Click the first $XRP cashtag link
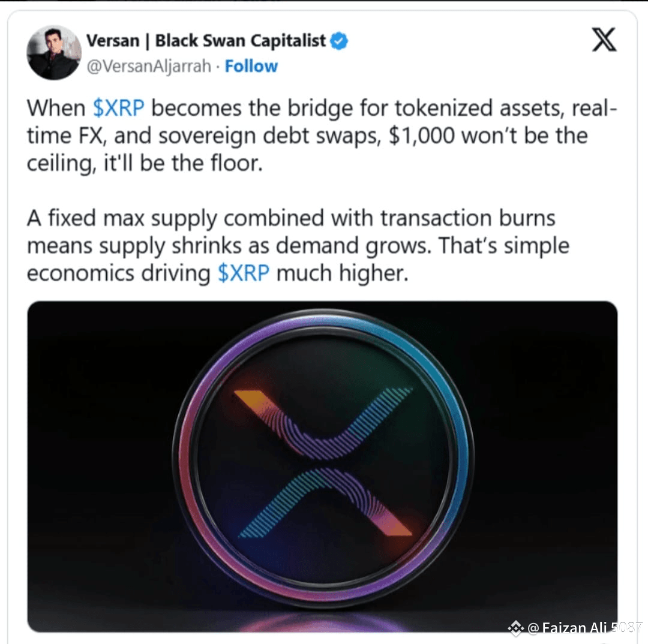648x644 pixels. (119, 108)
